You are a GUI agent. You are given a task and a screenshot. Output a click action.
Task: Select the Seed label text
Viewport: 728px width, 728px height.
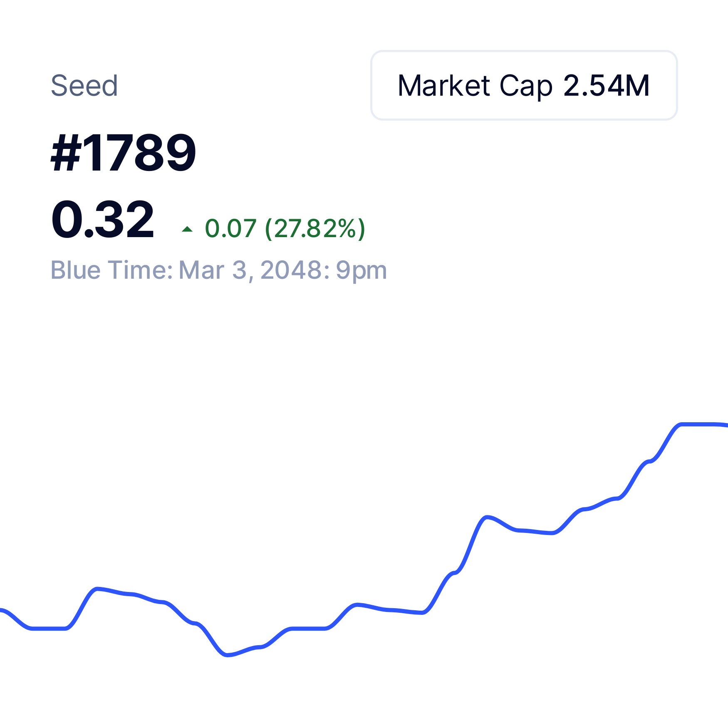point(84,86)
